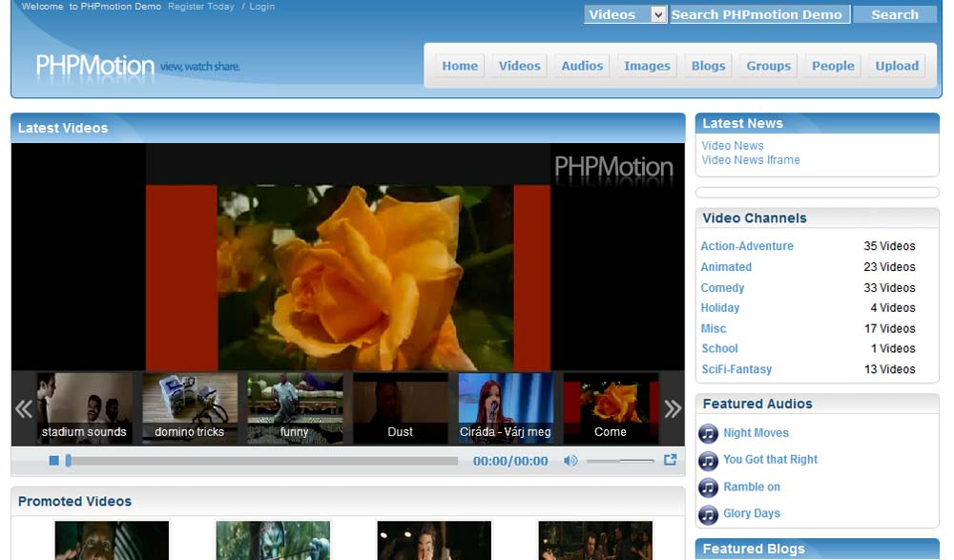
Task: Open the Videos search-type dropdown
Action: [626, 14]
